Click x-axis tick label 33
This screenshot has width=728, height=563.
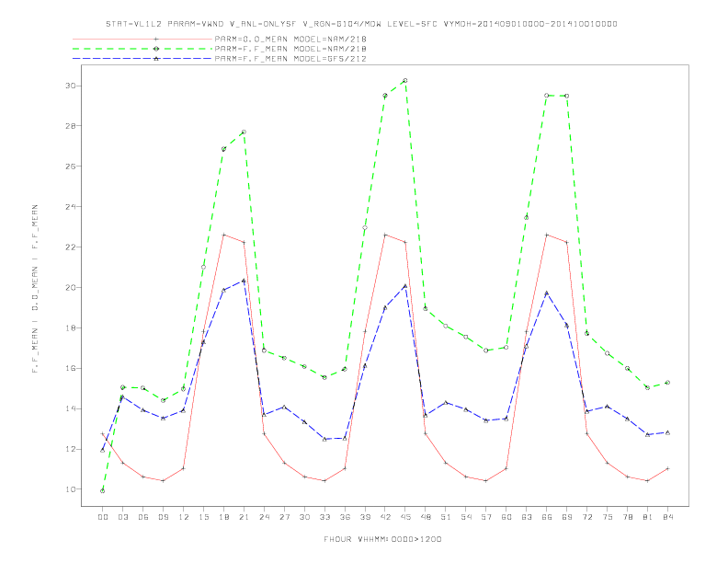[x=324, y=517]
